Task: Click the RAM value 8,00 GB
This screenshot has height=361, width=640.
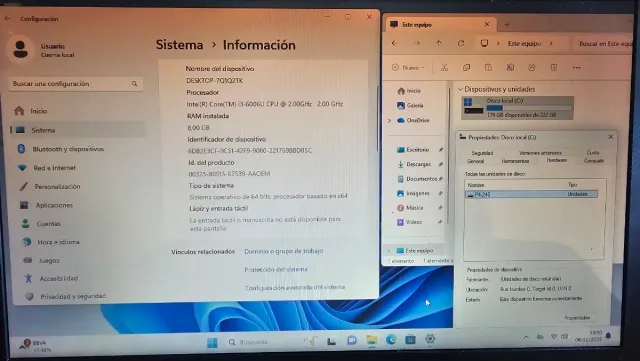Action: coord(198,127)
